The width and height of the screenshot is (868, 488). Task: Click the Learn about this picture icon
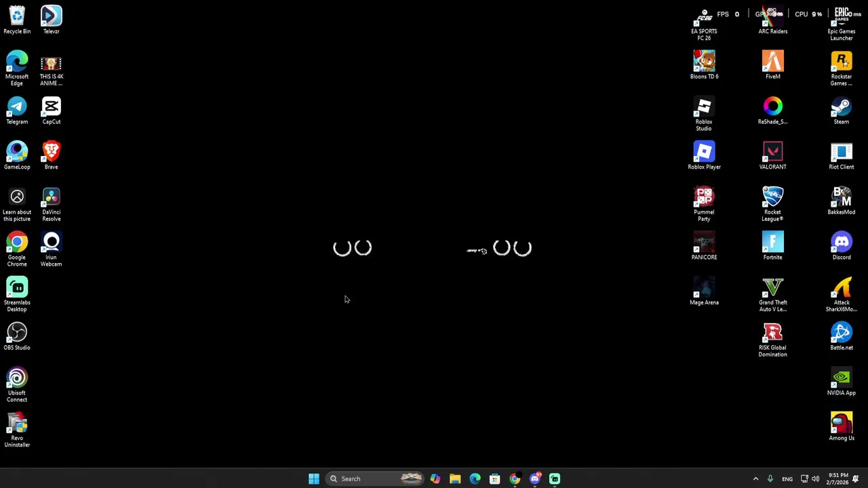point(17,204)
